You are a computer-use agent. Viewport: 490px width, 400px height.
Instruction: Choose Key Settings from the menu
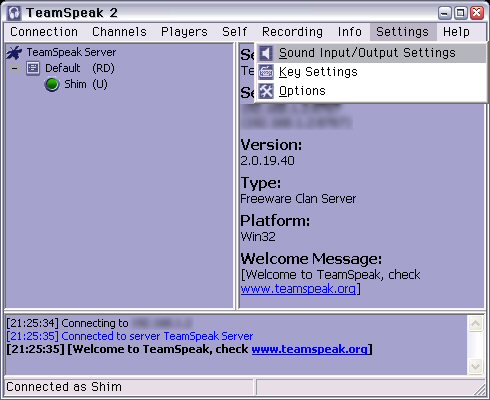[x=371, y=72]
